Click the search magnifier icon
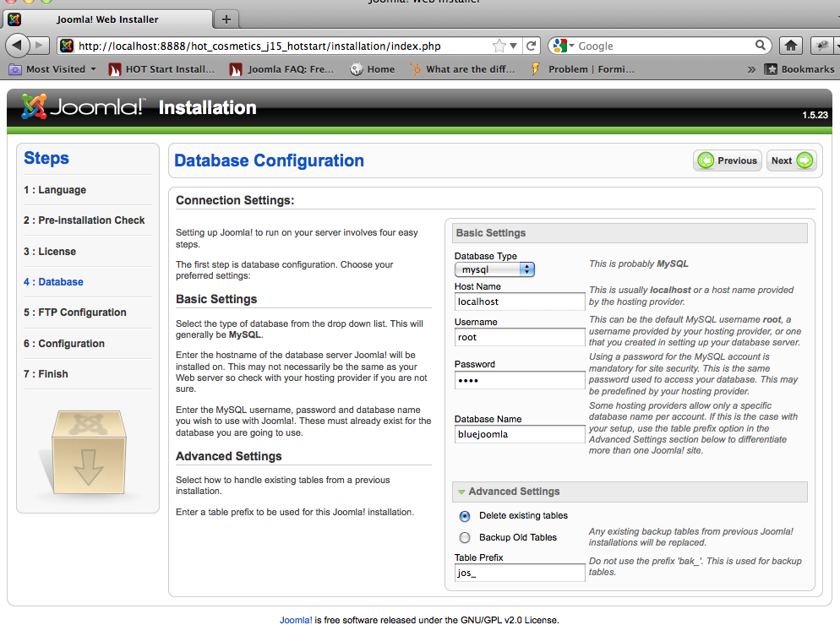 [761, 46]
